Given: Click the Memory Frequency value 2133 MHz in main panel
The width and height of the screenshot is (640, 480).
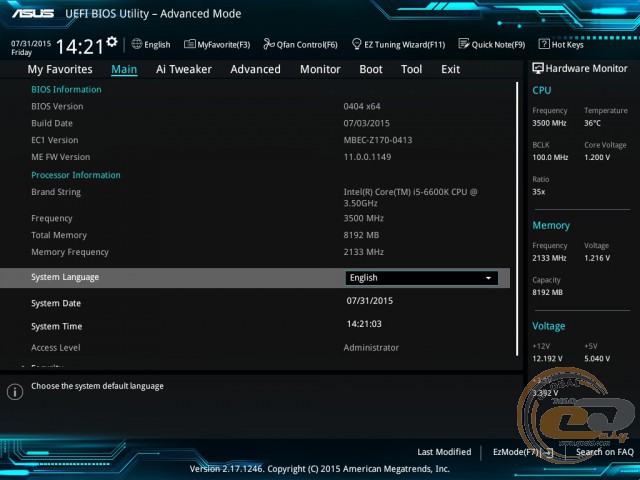Looking at the screenshot, I should (x=363, y=252).
